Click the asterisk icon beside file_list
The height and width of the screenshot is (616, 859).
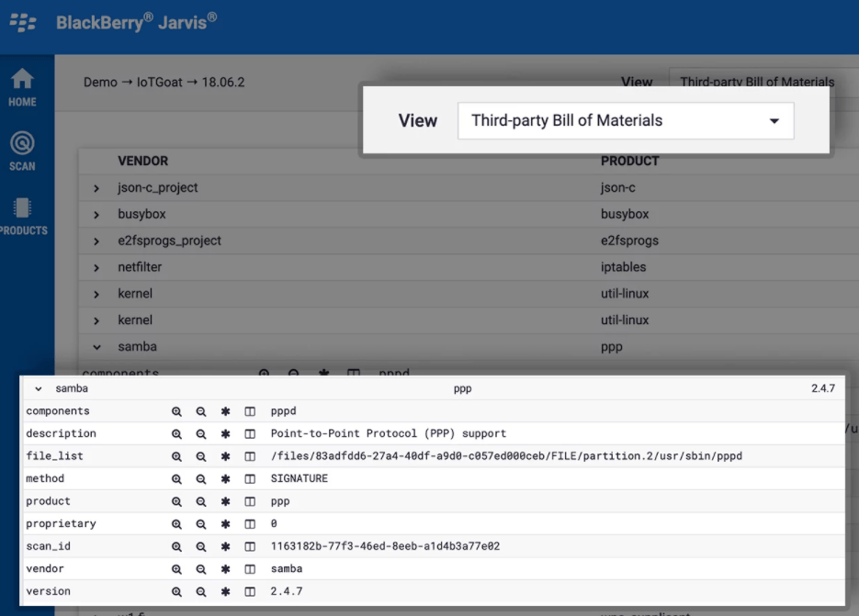[x=225, y=456]
